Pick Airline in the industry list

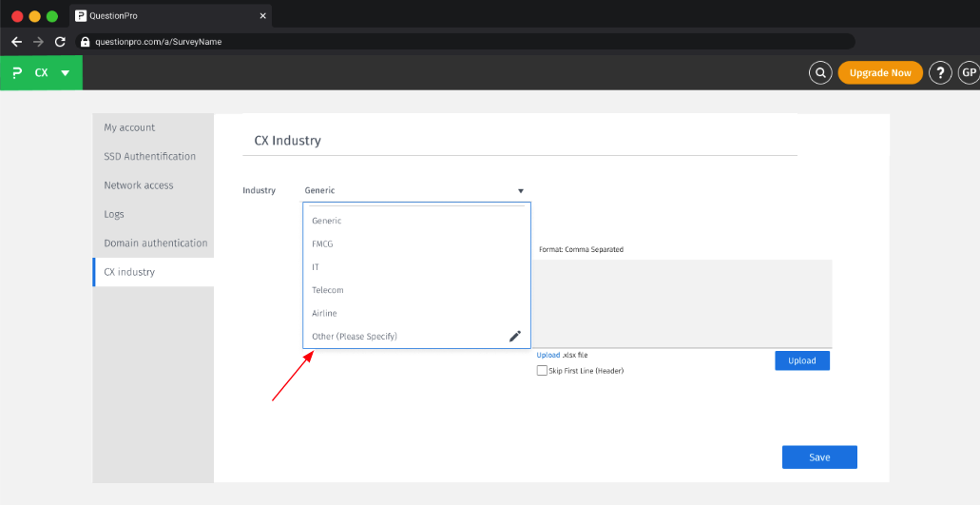pyautogui.click(x=324, y=313)
